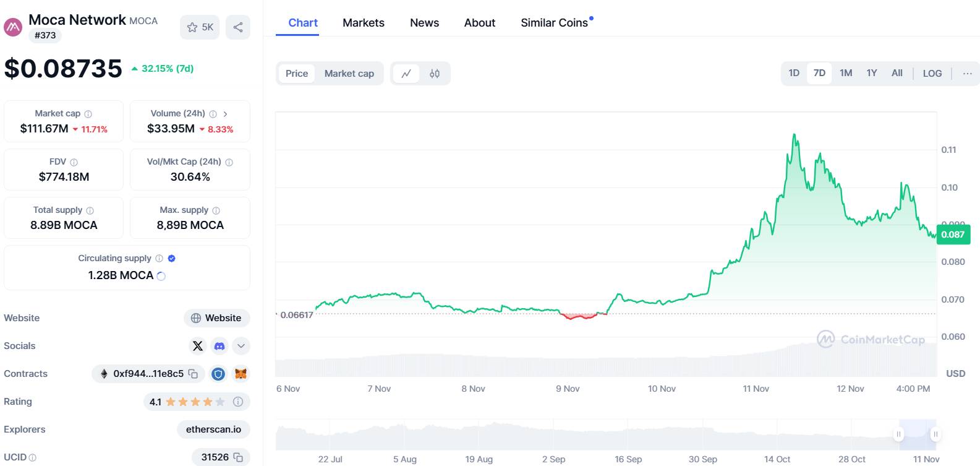
Task: Open Volume (24h) info icon
Action: pyautogui.click(x=213, y=114)
